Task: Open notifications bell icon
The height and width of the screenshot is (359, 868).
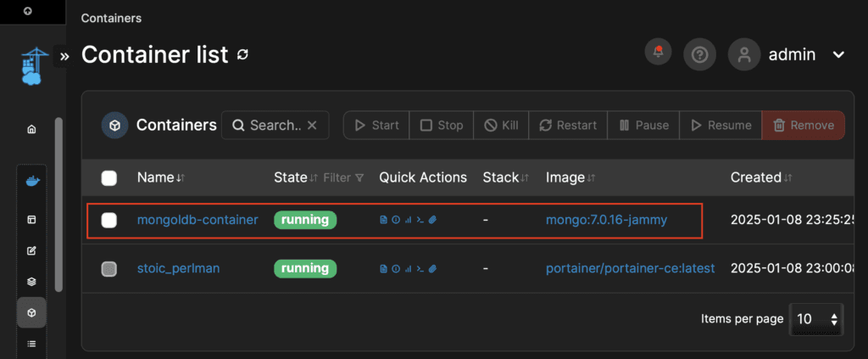Action: [x=658, y=53]
